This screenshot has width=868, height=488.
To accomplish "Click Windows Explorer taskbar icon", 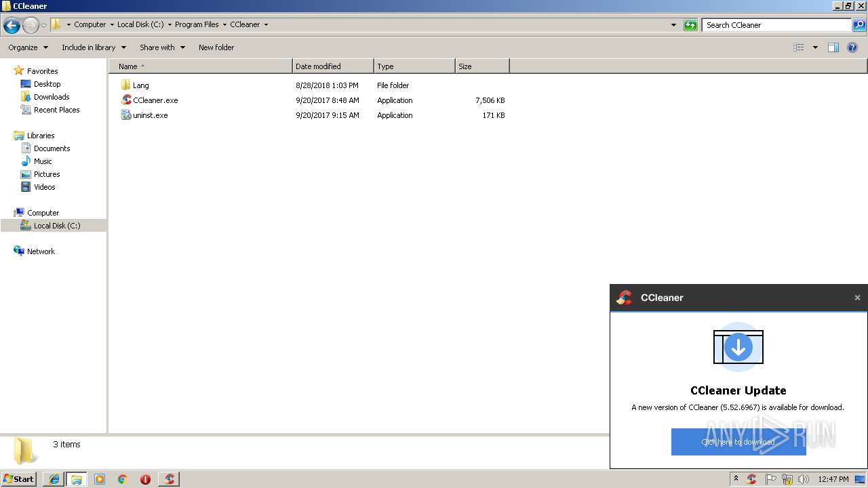I will point(77,479).
